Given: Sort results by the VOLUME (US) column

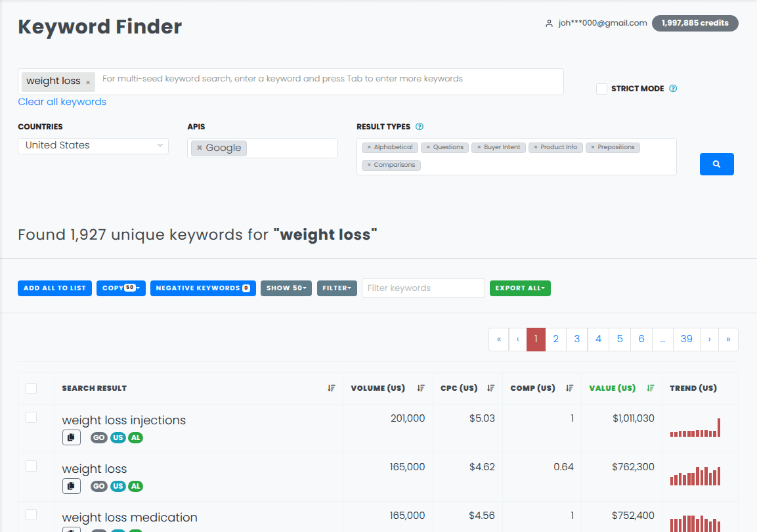Looking at the screenshot, I should coord(421,388).
